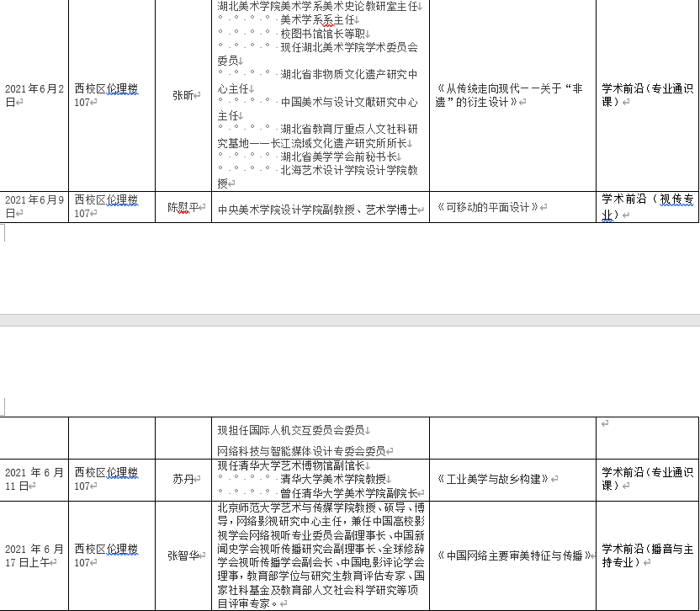
Task: Click 中央美术学院设计学院副教授 description cell
Action: [317, 209]
